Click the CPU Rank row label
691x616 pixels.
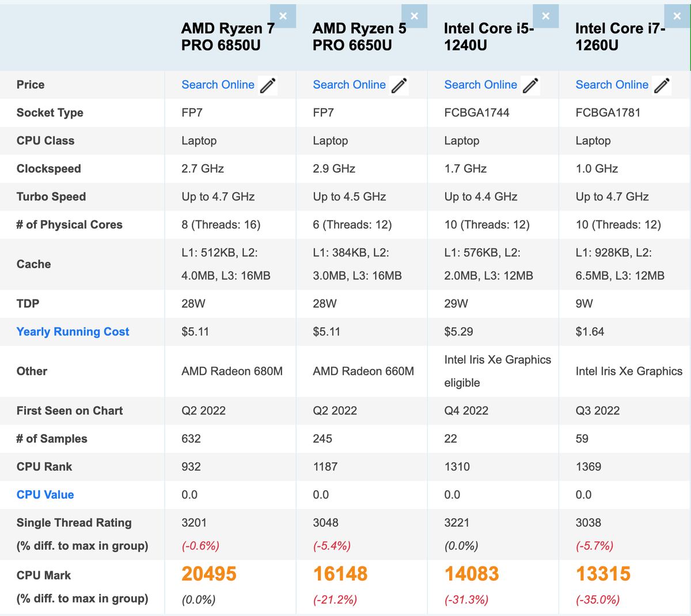point(45,467)
